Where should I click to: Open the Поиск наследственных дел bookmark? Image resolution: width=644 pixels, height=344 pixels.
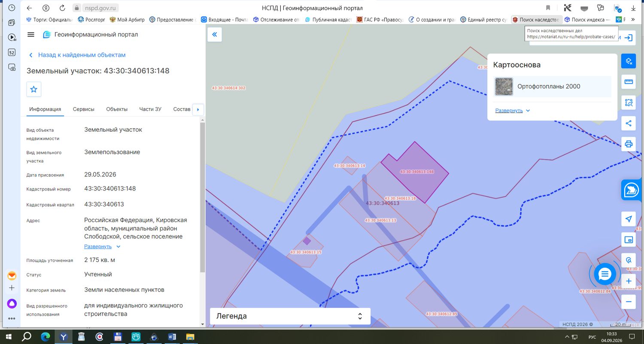[x=537, y=19]
